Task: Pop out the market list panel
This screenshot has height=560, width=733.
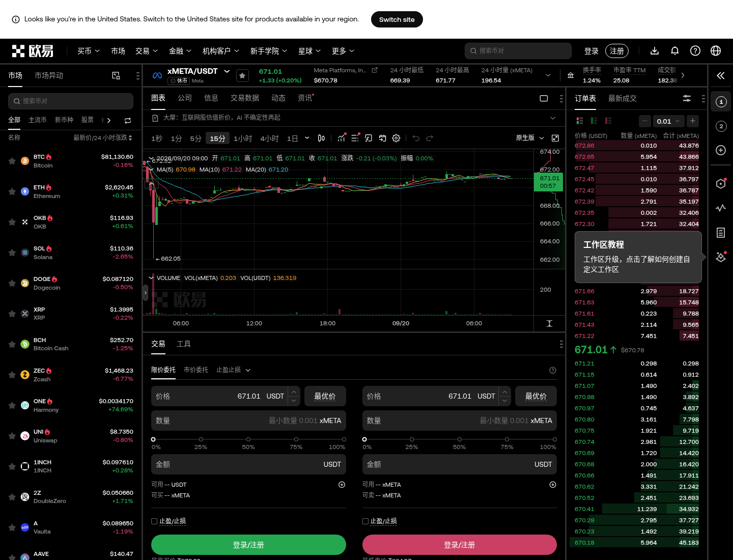Action: coord(116,75)
